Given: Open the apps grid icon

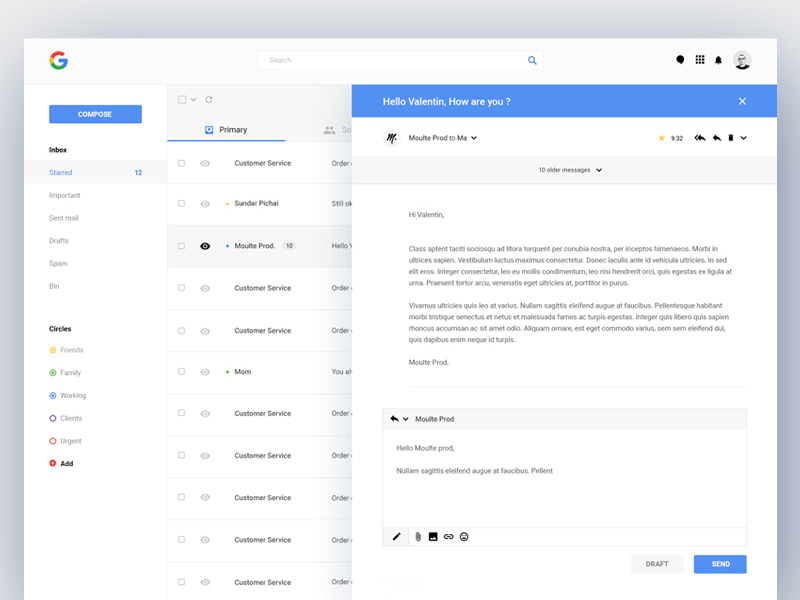Looking at the screenshot, I should tap(700, 60).
